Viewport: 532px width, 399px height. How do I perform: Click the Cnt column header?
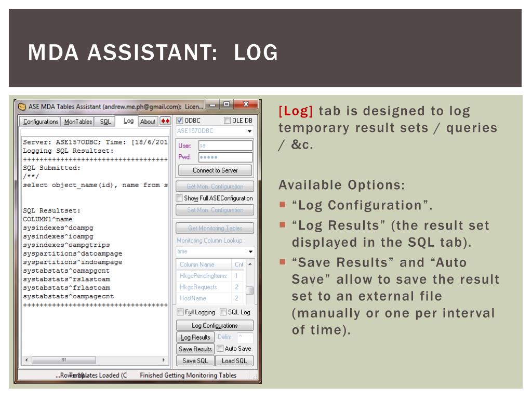[x=238, y=264]
